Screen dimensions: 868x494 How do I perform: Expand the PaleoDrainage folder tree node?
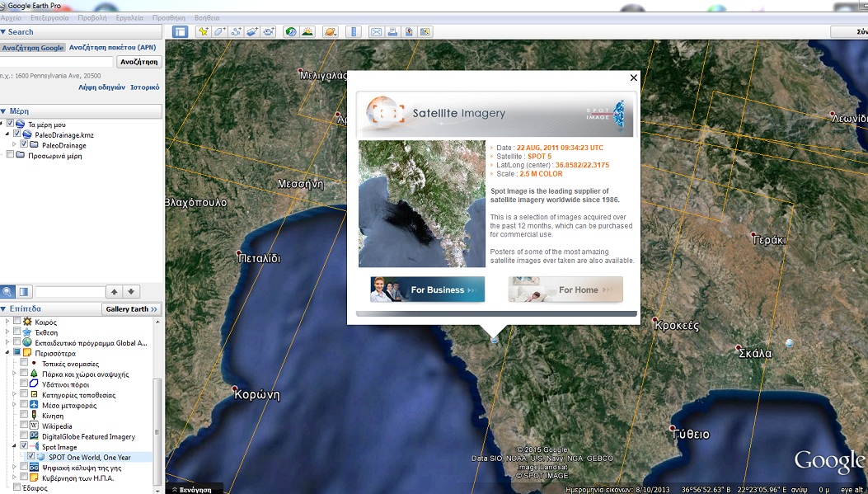point(15,144)
